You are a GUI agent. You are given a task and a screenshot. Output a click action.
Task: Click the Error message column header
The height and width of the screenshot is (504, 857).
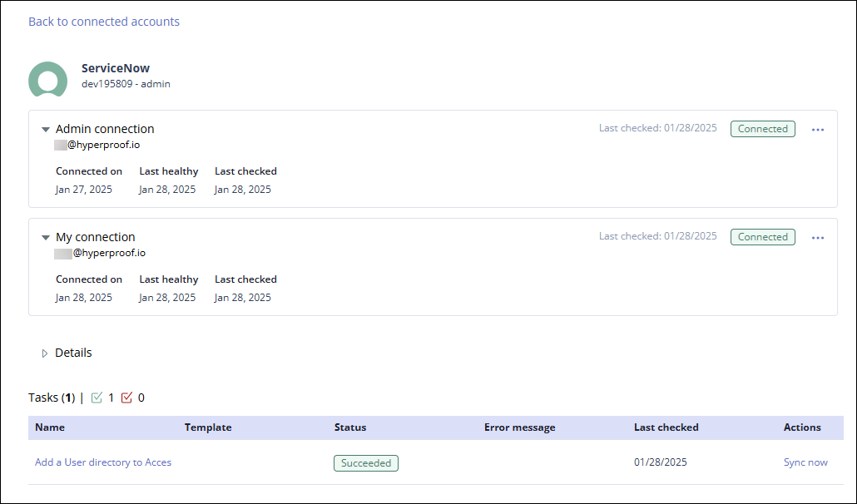520,427
